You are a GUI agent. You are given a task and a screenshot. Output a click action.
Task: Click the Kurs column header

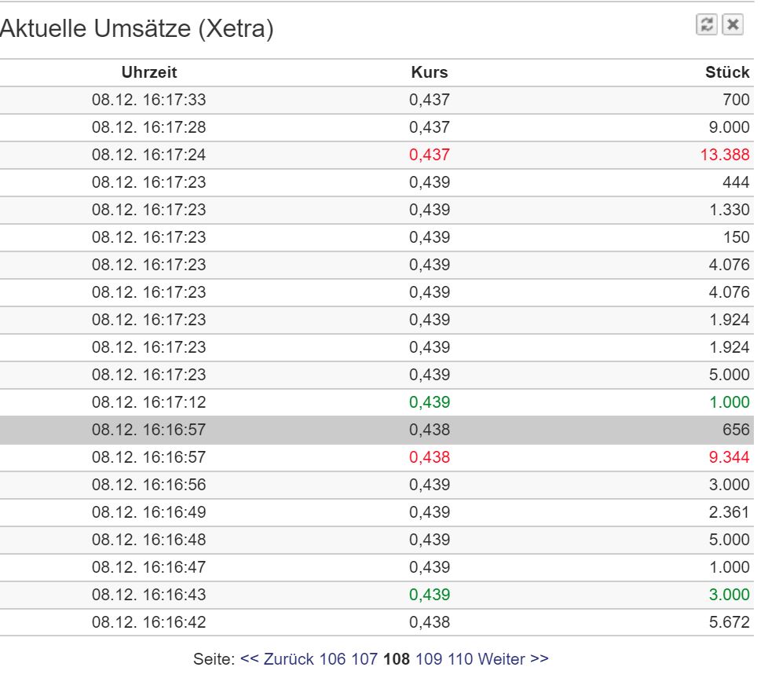click(430, 72)
